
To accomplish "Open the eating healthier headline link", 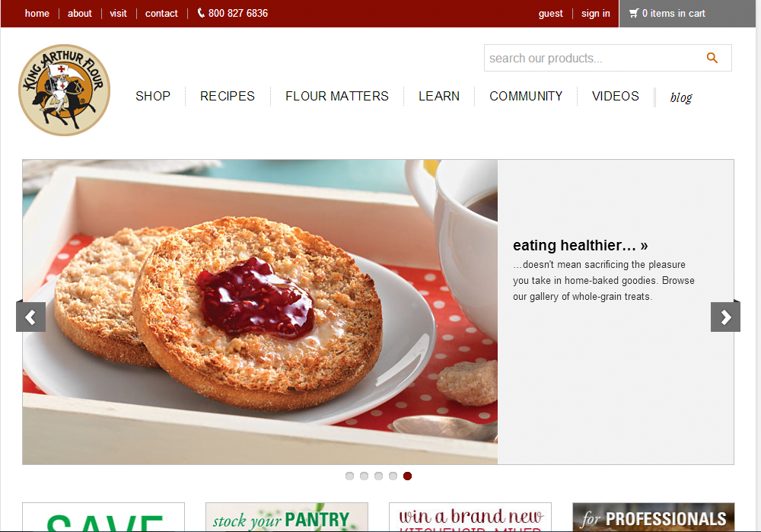I will (x=581, y=246).
